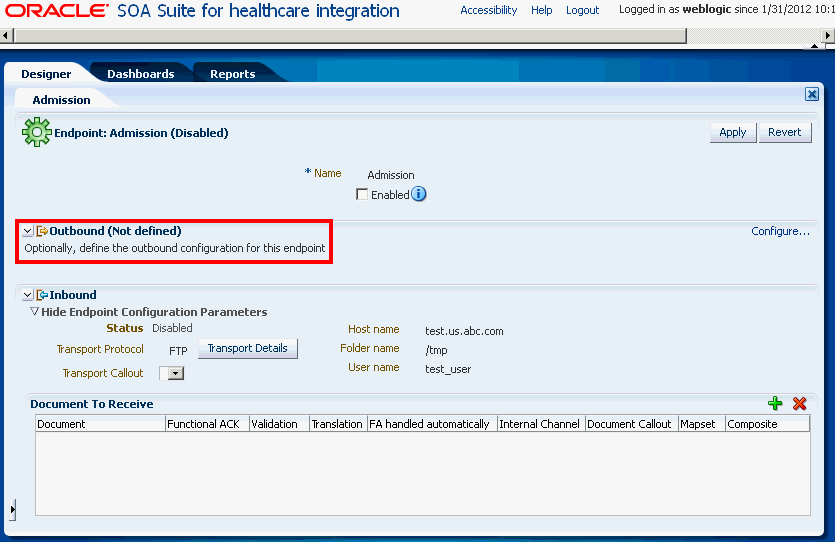Hide Endpoint Configuration Parameters triangle
Image resolution: width=835 pixels, height=542 pixels.
click(35, 311)
